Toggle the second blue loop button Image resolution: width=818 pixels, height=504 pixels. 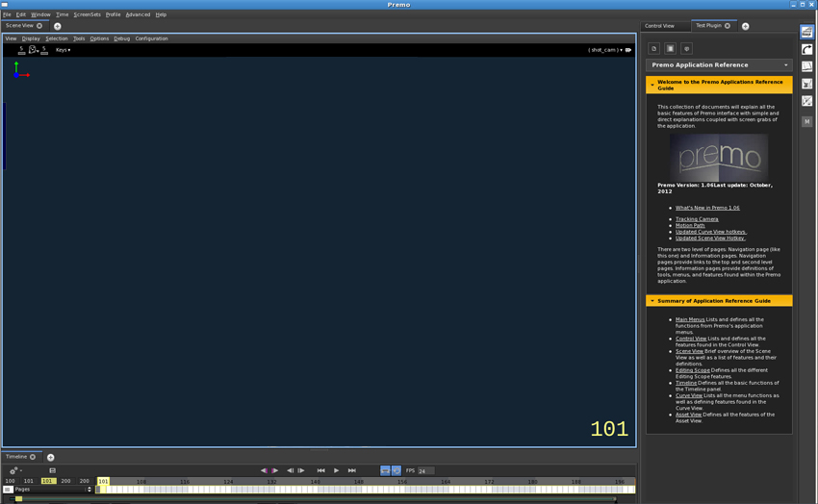396,470
